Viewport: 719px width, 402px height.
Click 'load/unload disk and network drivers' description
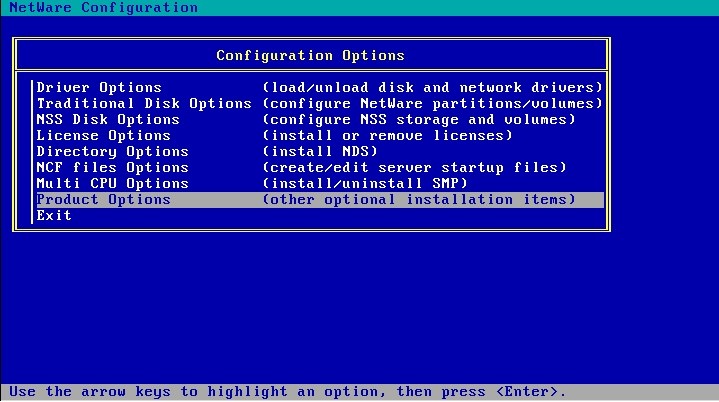pyautogui.click(x=432, y=88)
